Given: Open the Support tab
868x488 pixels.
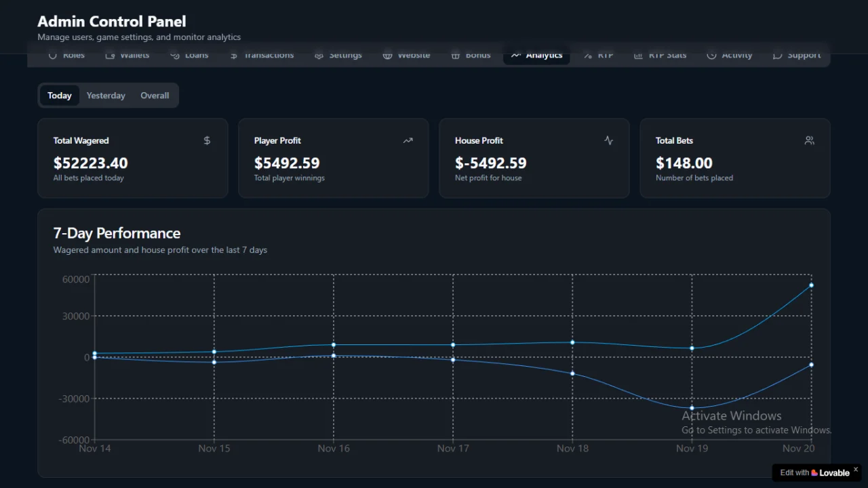Looking at the screenshot, I should click(797, 56).
